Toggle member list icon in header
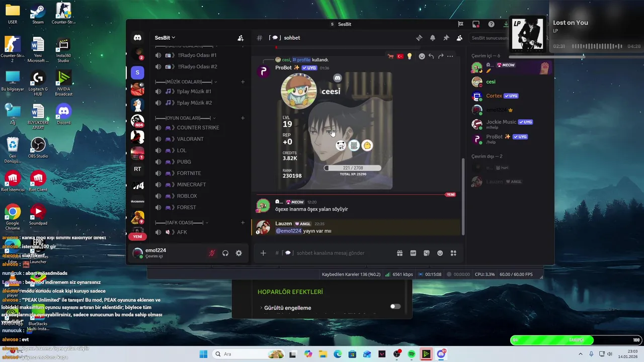644x362 pixels. coord(459,38)
